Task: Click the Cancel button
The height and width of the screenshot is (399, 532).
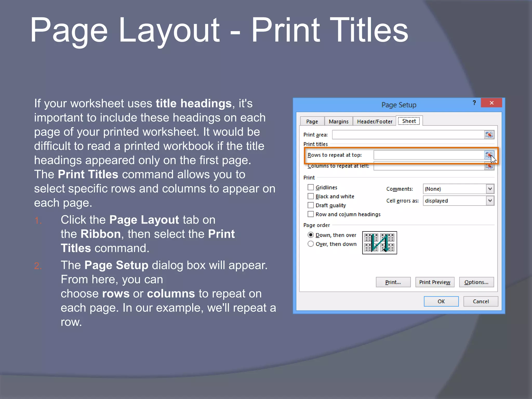Action: (481, 301)
